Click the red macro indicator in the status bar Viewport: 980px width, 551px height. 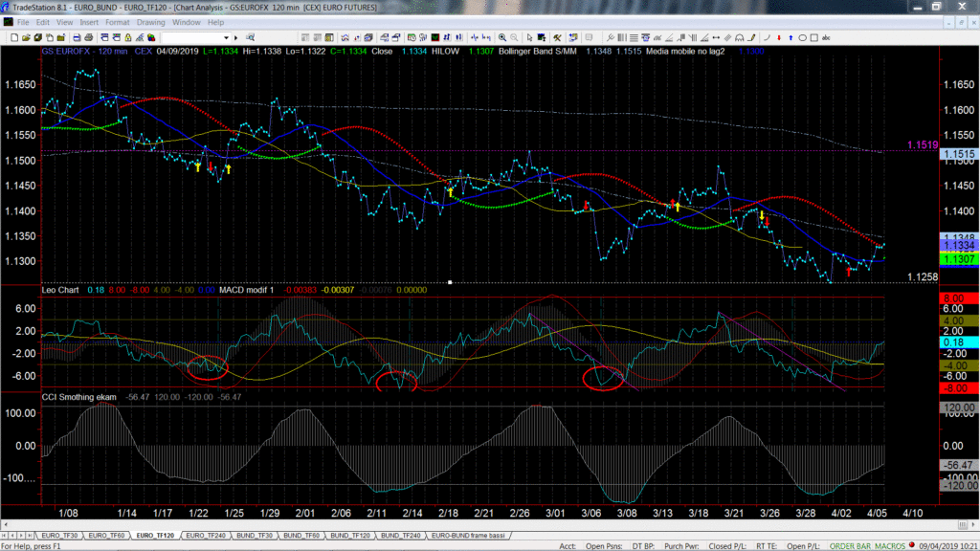tap(912, 545)
